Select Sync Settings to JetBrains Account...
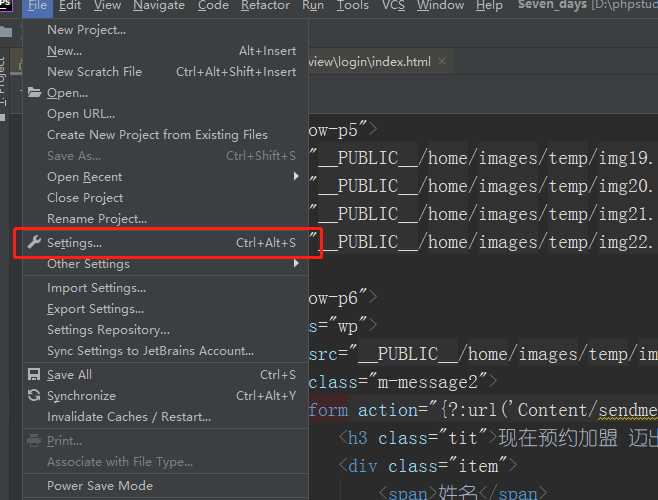Viewport: 658px width, 500px height. [166, 351]
